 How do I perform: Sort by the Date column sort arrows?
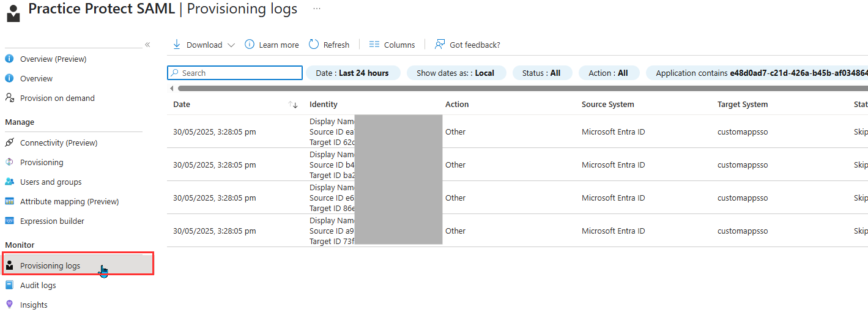pyautogui.click(x=293, y=105)
